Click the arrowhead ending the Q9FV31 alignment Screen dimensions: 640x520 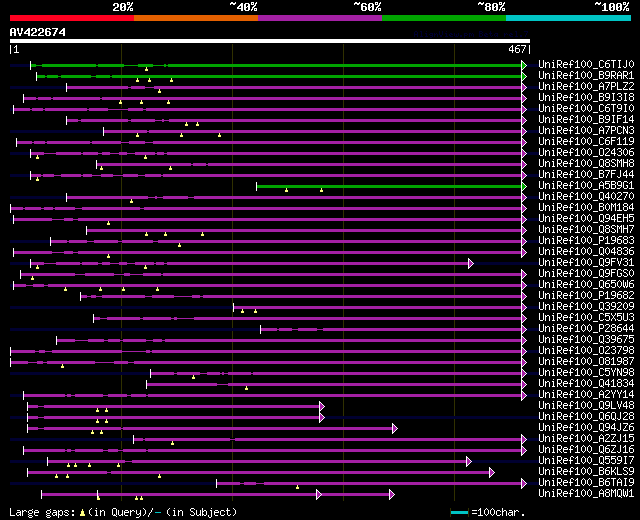pyautogui.click(x=471, y=263)
